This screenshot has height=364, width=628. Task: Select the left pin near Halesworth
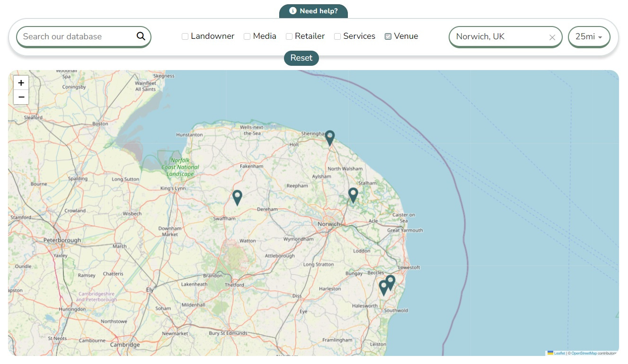[384, 288]
